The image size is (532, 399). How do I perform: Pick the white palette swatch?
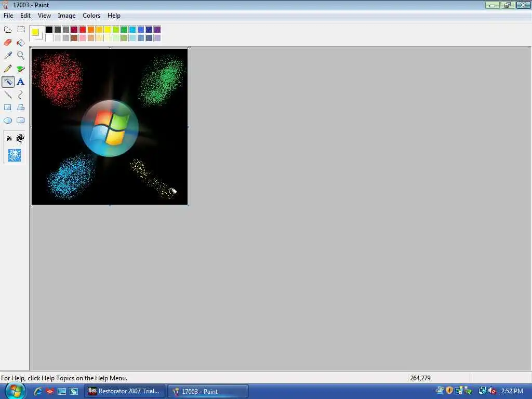(x=49, y=38)
